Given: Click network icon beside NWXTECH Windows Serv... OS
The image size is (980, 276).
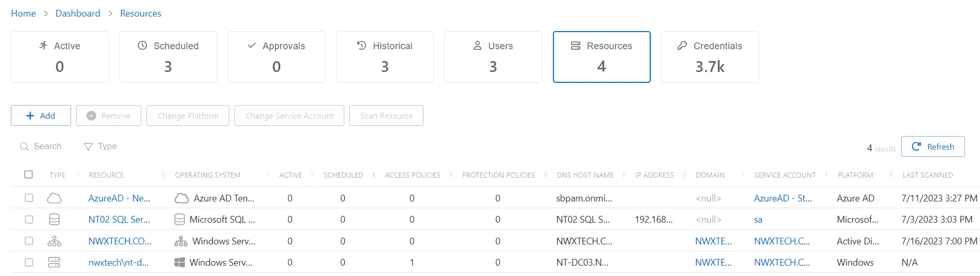Looking at the screenshot, I should click(x=181, y=241).
